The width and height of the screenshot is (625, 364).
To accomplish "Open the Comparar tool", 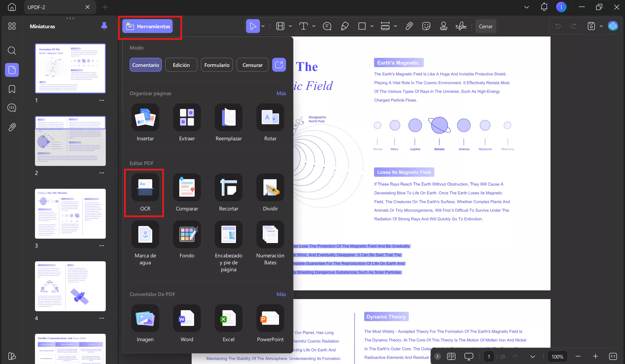I will click(187, 193).
